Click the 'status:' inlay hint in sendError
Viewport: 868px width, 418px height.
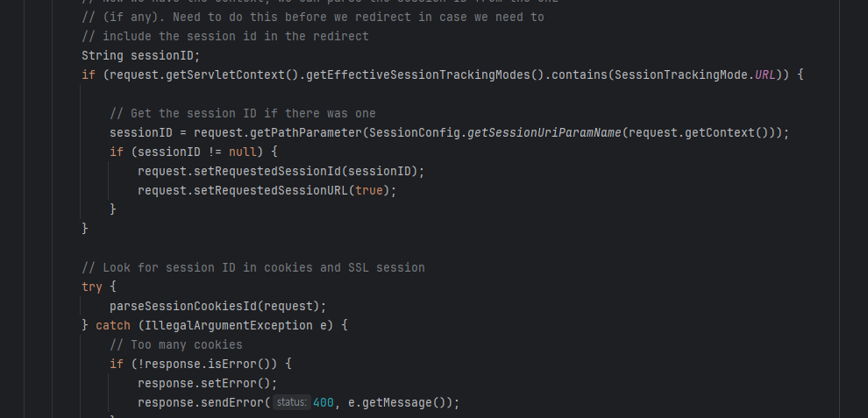292,402
